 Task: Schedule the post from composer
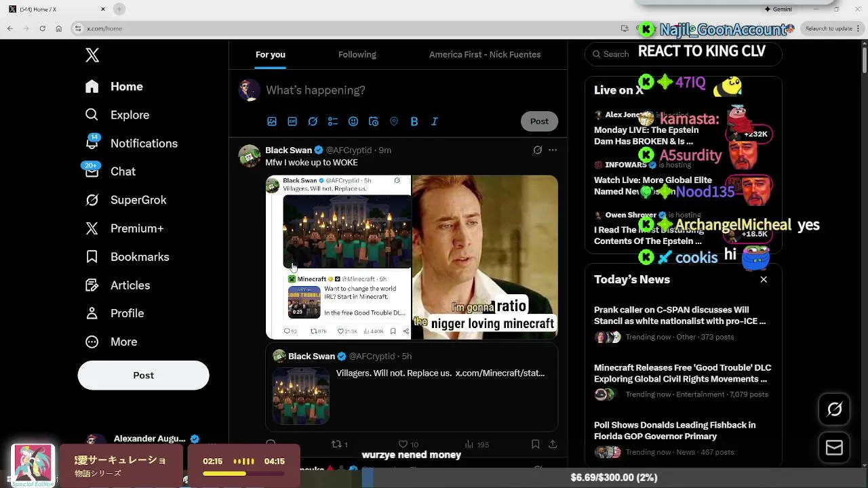(374, 121)
